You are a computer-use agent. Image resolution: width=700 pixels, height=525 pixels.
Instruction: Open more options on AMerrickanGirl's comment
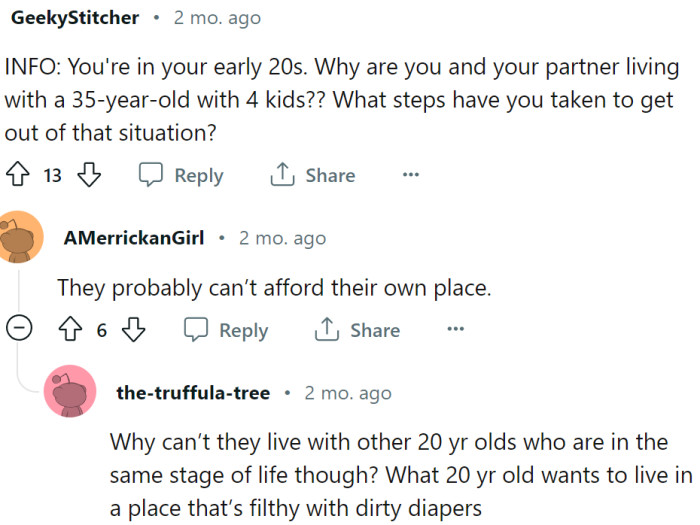click(x=455, y=330)
